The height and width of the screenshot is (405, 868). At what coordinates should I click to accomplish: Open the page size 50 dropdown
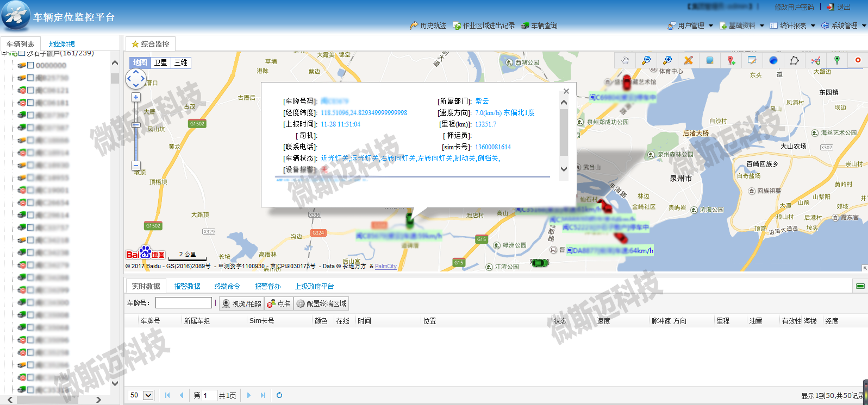(x=148, y=395)
